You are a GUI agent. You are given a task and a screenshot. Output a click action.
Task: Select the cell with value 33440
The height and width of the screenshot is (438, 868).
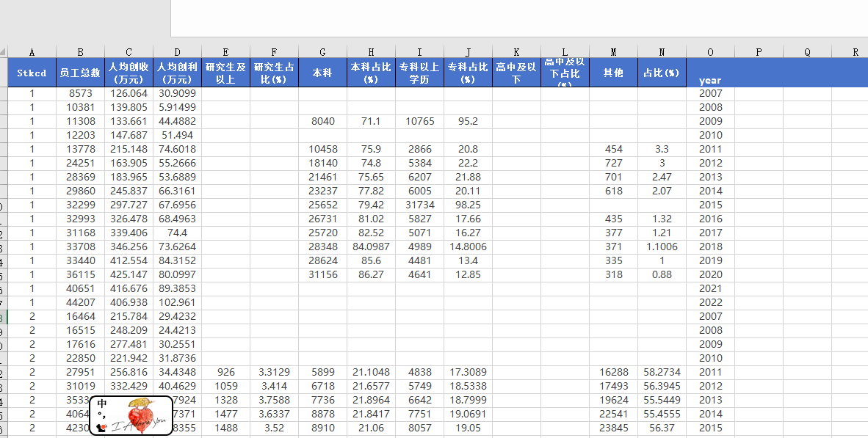pos(80,260)
